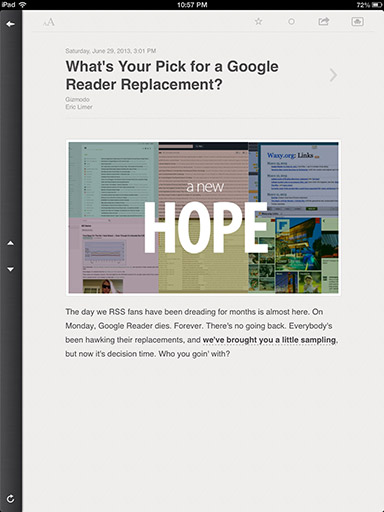This screenshot has width=384, height=512.
Task: Star this article
Action: pyautogui.click(x=258, y=22)
